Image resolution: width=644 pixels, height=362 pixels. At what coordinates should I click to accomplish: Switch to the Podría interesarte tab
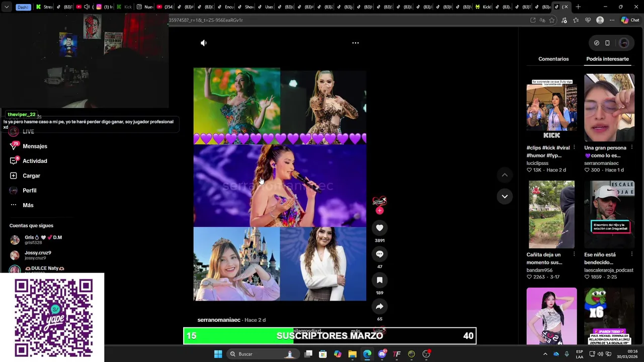pyautogui.click(x=607, y=59)
